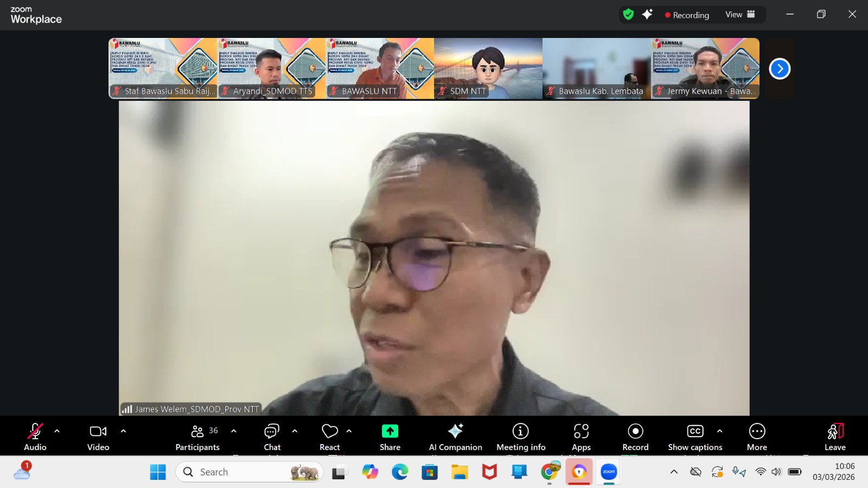Screen dimensions: 868x488
Task: Open the More options menu
Action: 757,437
